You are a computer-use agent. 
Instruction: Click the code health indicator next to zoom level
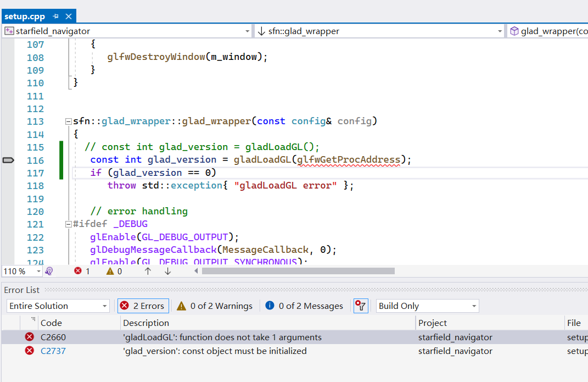pos(49,271)
